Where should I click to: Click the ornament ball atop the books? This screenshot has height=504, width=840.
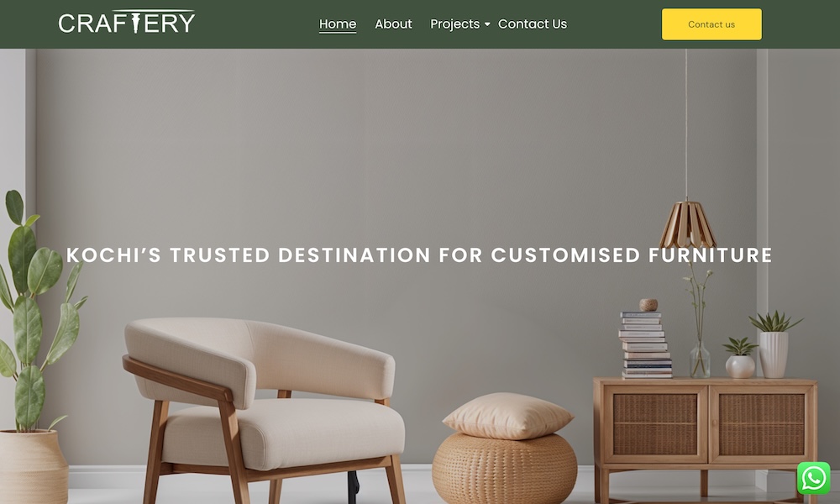pos(648,305)
